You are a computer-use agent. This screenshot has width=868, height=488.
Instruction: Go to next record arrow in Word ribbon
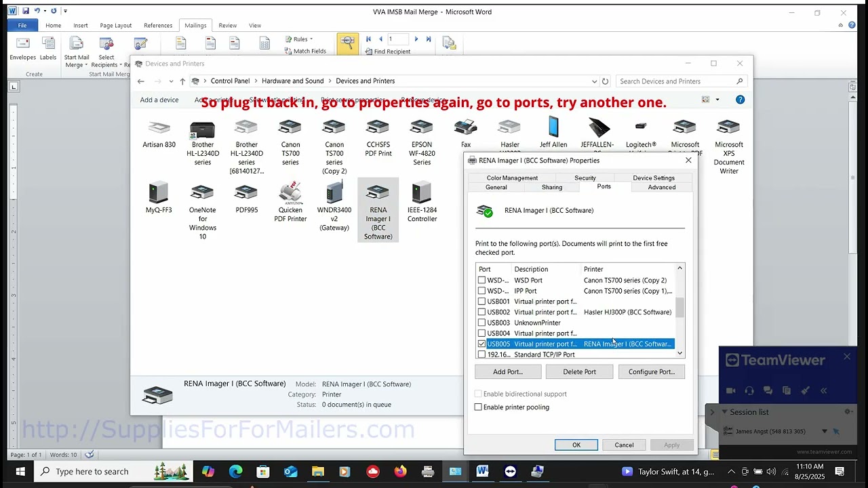pos(416,39)
